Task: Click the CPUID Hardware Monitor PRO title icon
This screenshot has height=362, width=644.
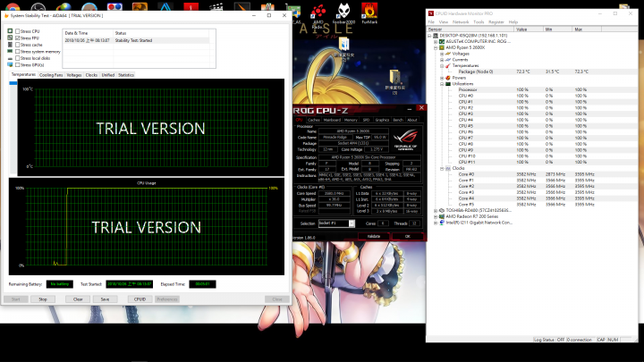Action: [x=431, y=13]
